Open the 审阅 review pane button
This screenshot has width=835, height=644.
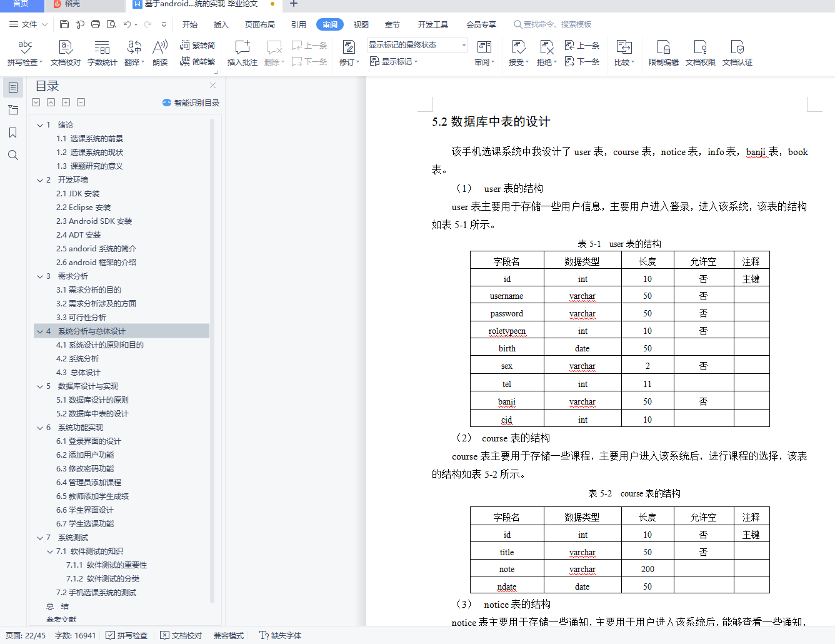(x=484, y=53)
